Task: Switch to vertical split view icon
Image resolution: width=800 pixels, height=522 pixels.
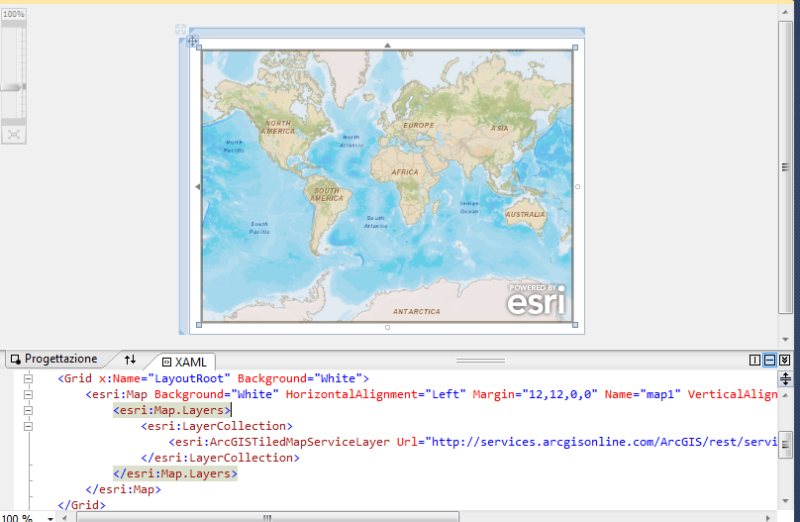Action: point(755,360)
